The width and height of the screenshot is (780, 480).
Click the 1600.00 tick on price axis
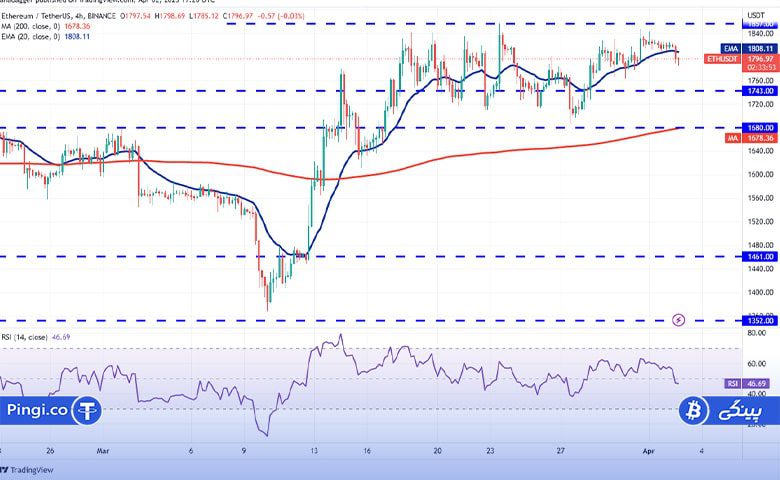(x=761, y=175)
